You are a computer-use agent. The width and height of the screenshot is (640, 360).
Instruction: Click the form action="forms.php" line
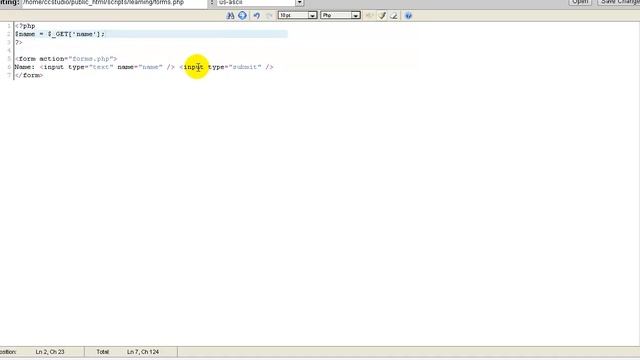66,59
